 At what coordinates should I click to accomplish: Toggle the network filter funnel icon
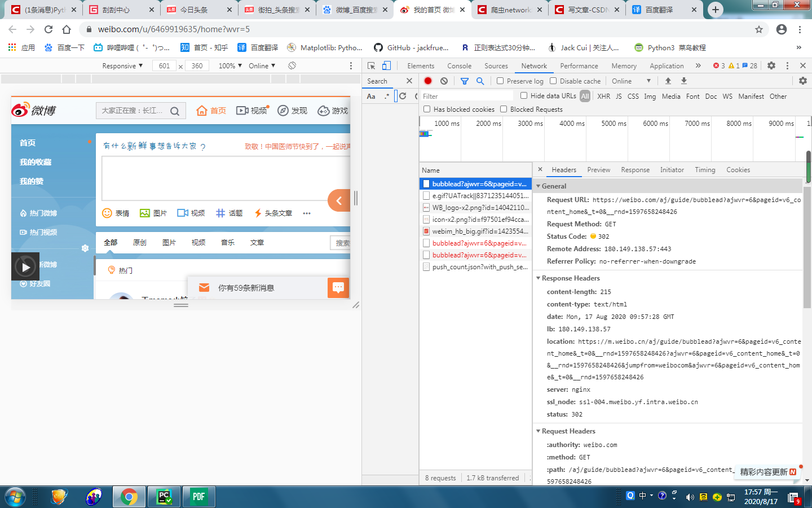[465, 81]
